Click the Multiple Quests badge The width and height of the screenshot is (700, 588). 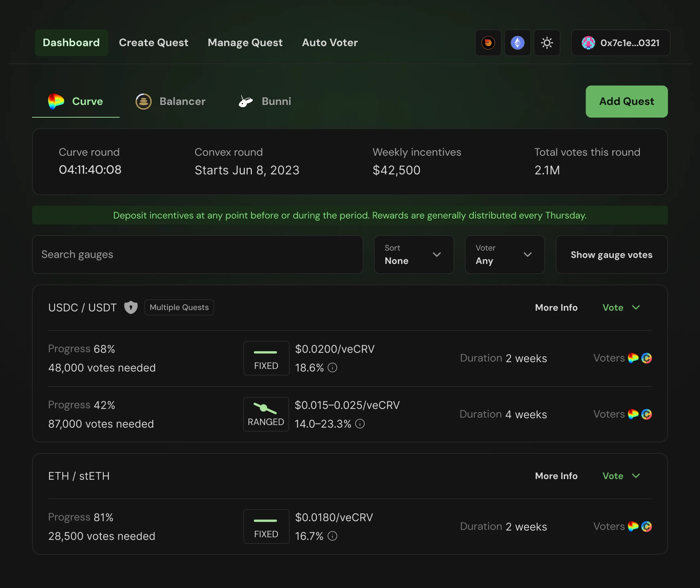coord(179,307)
